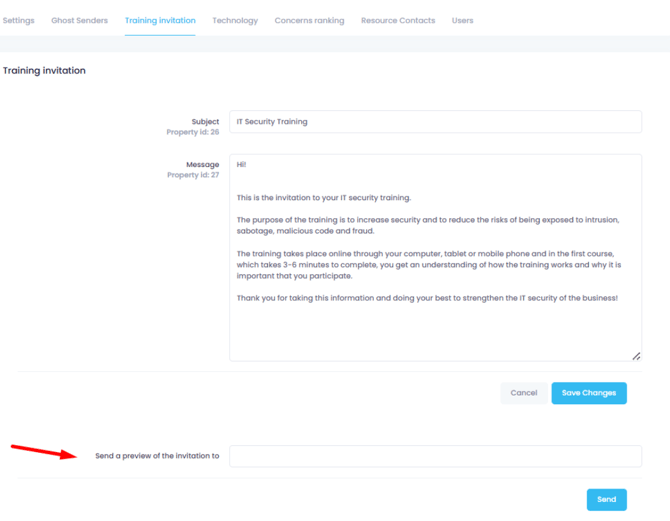Click the "Thank you for taking" message paragraph
This screenshot has width=670, height=521.
tap(427, 298)
